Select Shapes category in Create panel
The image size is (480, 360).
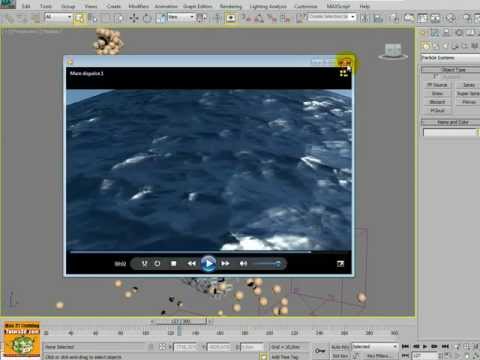pyautogui.click(x=435, y=46)
